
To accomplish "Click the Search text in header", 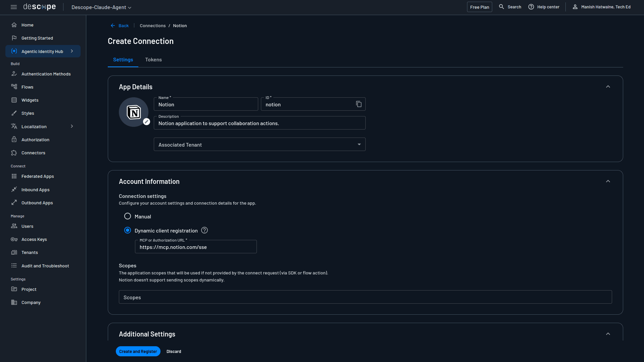I will tap(514, 7).
